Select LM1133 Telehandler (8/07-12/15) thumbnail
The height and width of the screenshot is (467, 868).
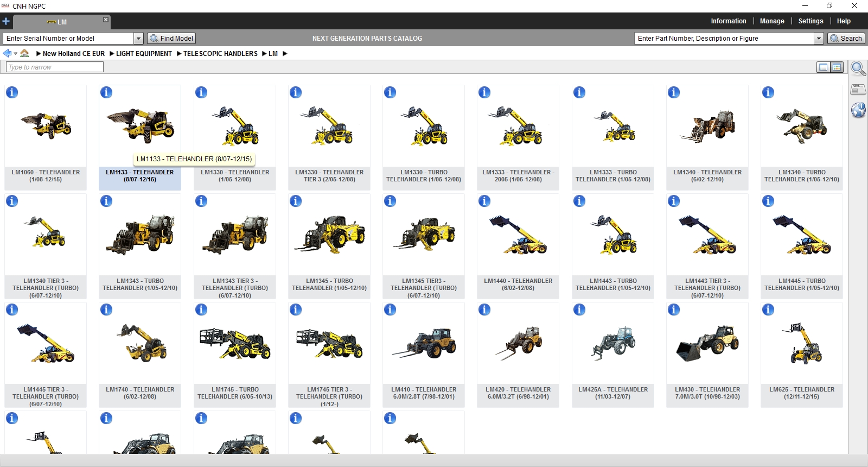(x=140, y=125)
